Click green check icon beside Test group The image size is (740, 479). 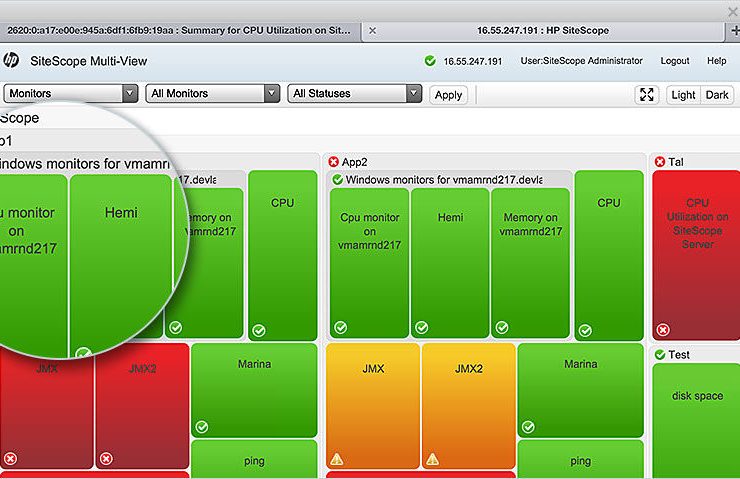click(x=660, y=355)
